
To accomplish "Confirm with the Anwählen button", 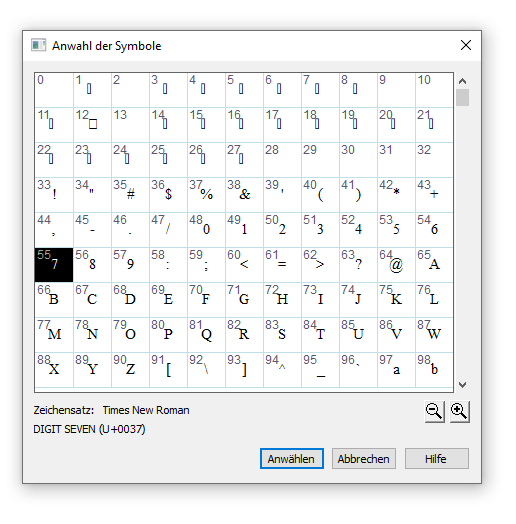I will point(291,458).
